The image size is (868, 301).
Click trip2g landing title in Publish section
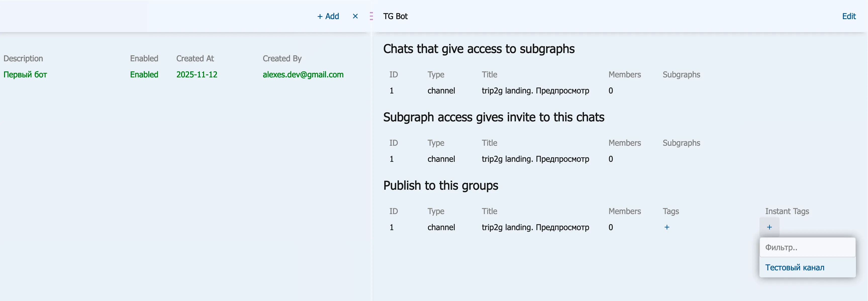click(x=535, y=227)
